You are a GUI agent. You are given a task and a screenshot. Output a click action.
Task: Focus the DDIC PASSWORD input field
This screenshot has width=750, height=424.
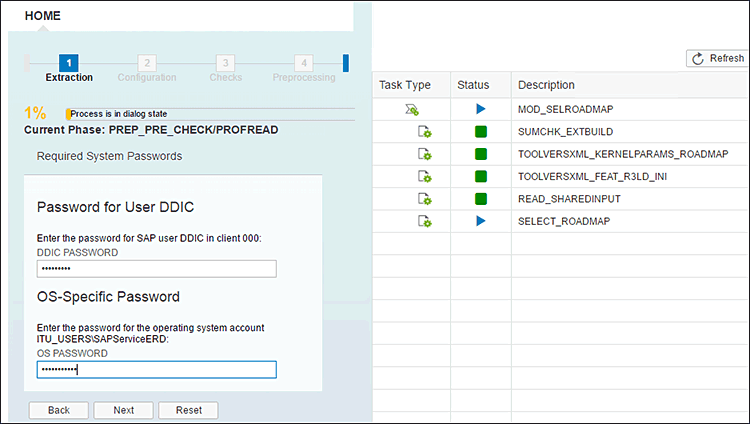[156, 269]
